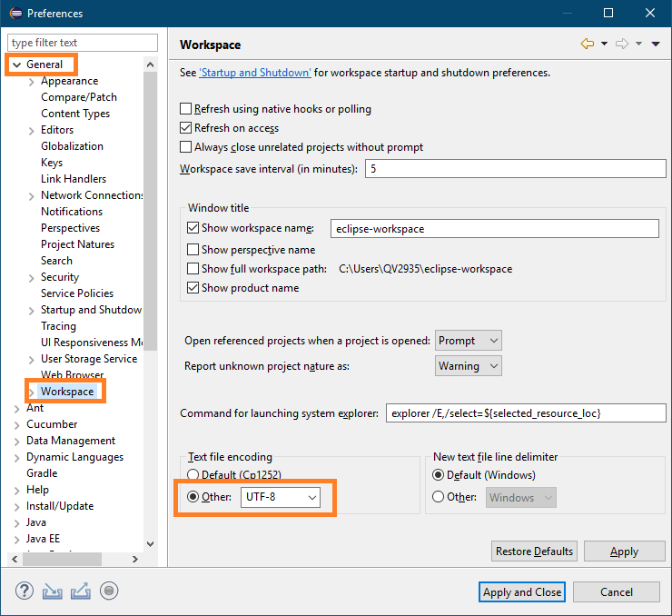Click the Import preferences icon

[x=53, y=591]
